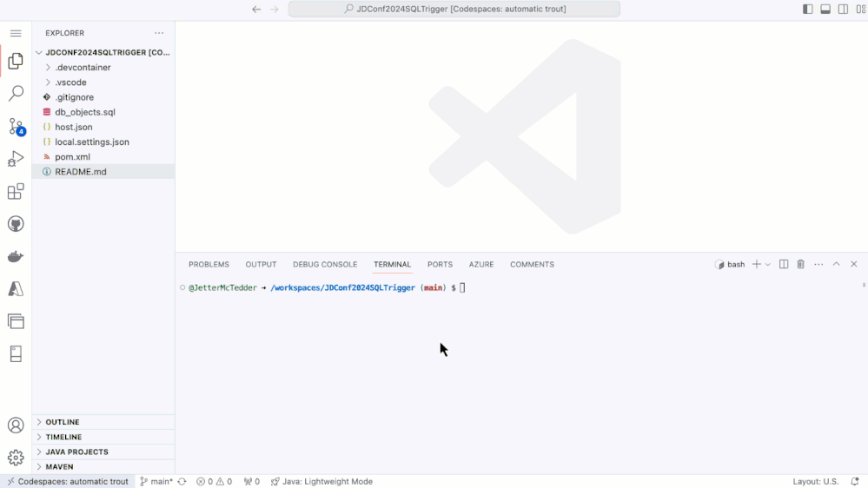868x488 pixels.
Task: Open local.settings.json file
Action: (103, 142)
